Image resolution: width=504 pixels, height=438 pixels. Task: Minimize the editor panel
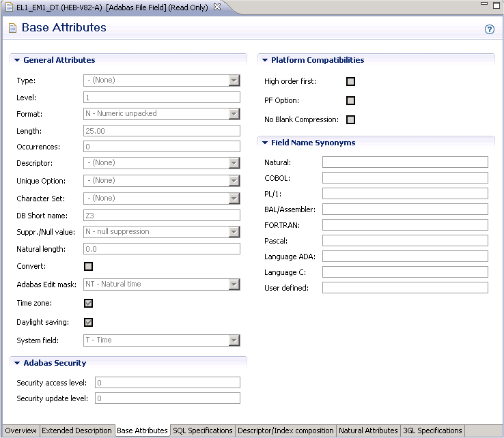click(484, 5)
